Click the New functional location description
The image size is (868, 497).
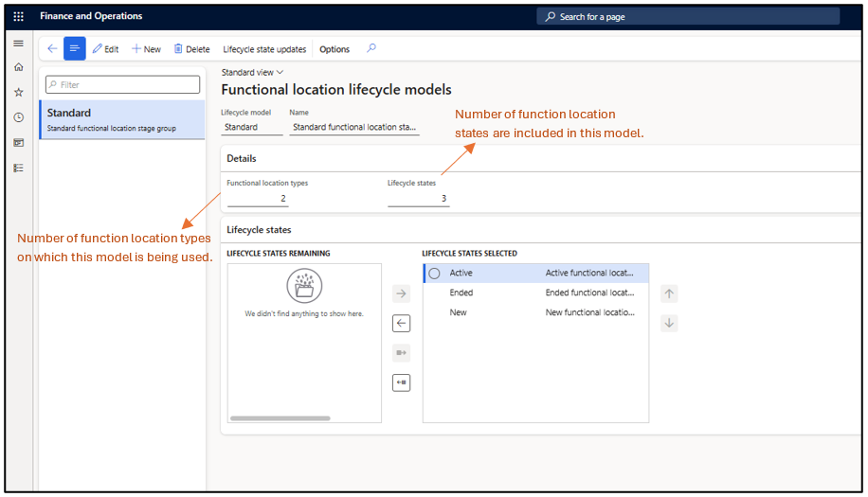[589, 313]
